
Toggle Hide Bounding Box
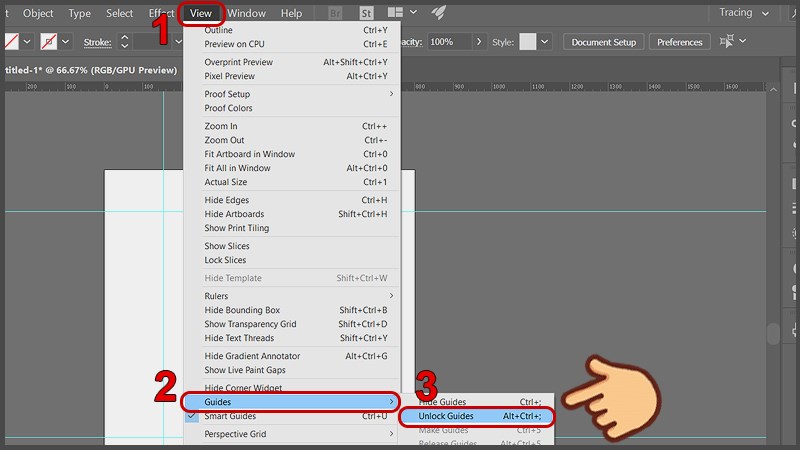(x=292, y=310)
